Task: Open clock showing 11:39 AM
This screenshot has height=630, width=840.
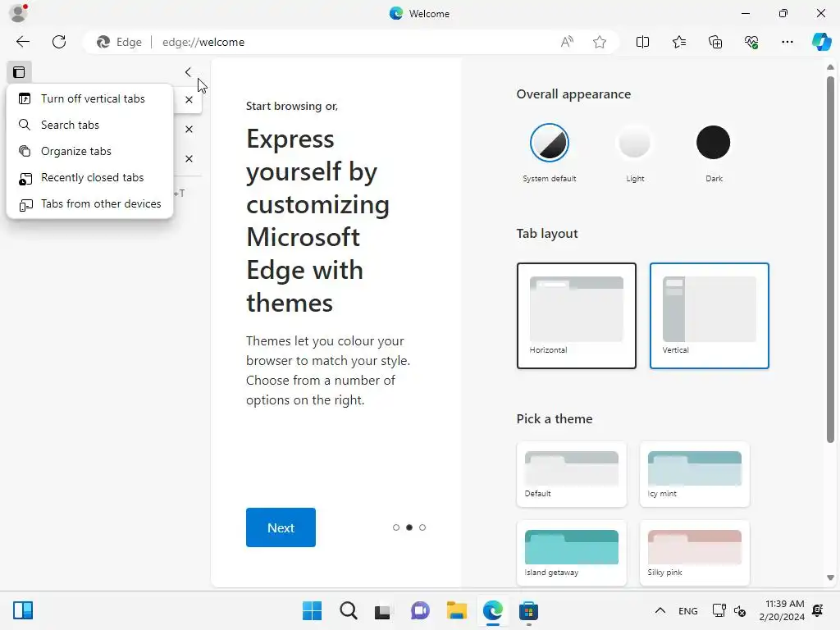Action: tap(782, 610)
